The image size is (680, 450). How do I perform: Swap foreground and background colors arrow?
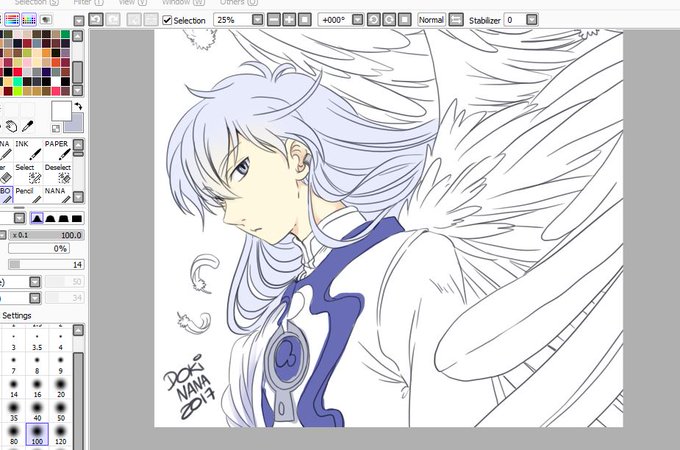click(x=78, y=106)
